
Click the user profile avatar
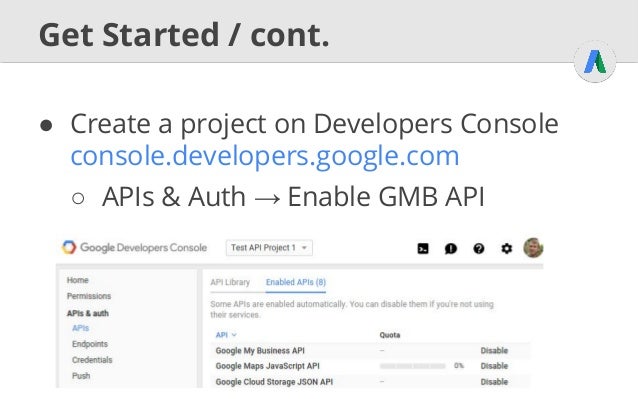pyautogui.click(x=533, y=248)
